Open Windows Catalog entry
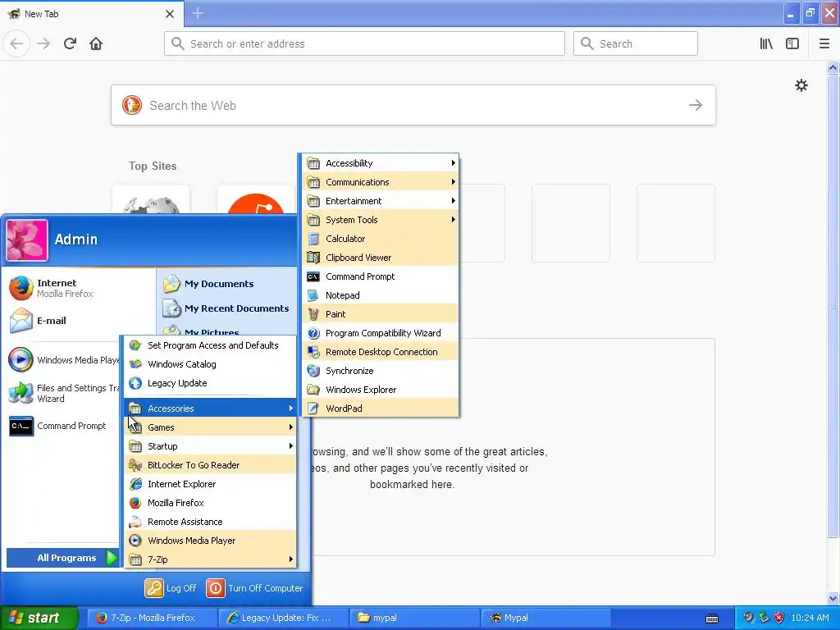The image size is (840, 630). [210, 364]
